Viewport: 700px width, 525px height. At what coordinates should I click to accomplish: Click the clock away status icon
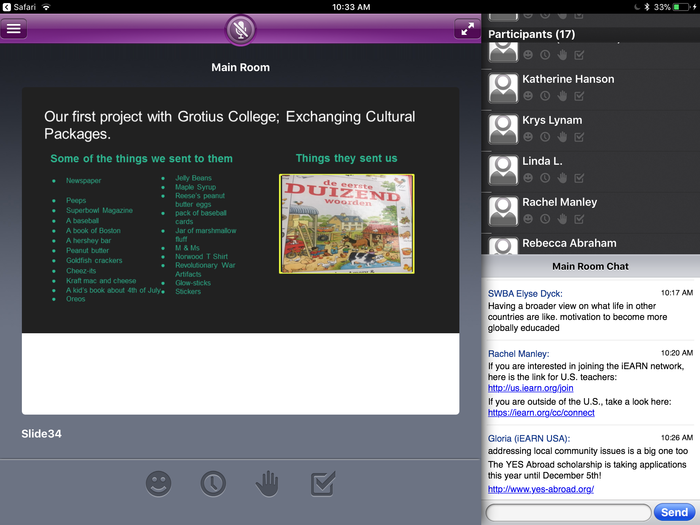click(212, 484)
